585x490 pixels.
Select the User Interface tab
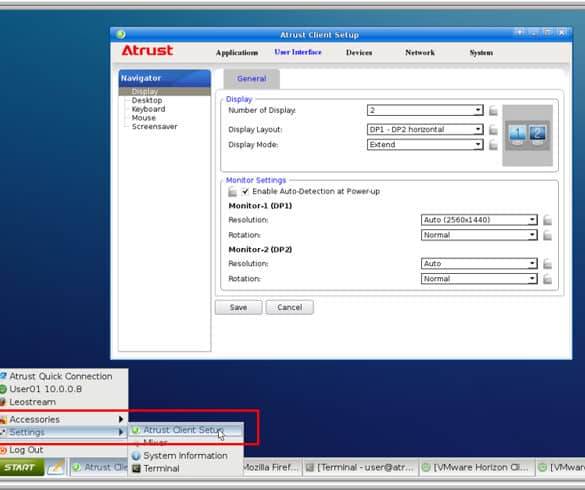pos(298,52)
